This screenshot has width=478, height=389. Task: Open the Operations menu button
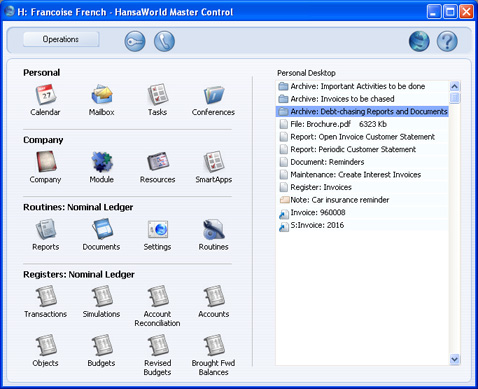(x=61, y=39)
